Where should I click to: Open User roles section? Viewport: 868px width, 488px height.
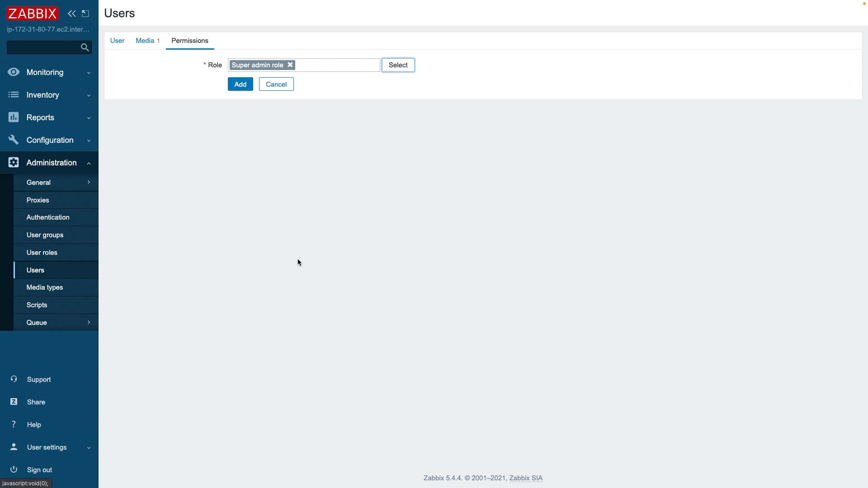pos(42,252)
